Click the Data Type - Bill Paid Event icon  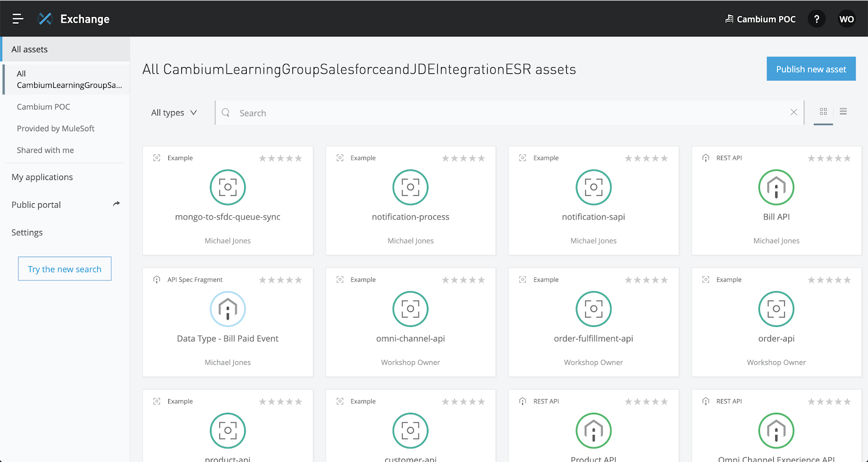pos(227,309)
